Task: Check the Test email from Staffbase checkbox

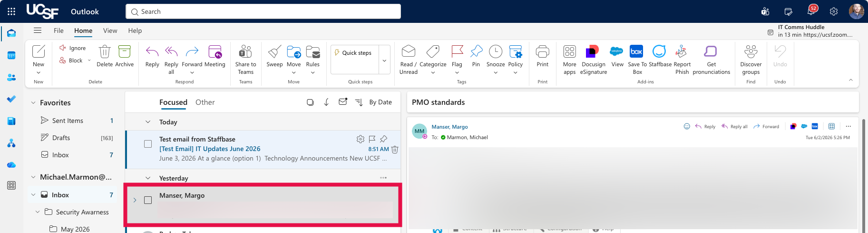Action: point(148,144)
